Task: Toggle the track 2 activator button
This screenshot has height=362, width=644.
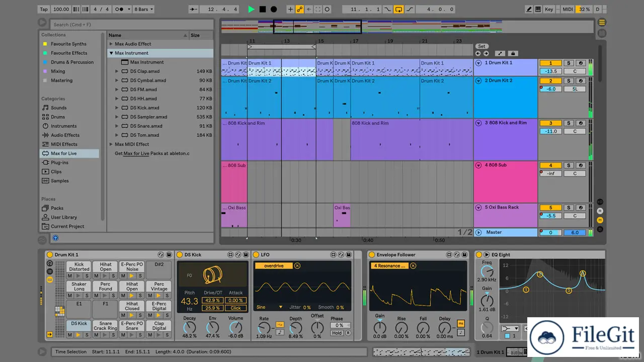Action: click(550, 80)
